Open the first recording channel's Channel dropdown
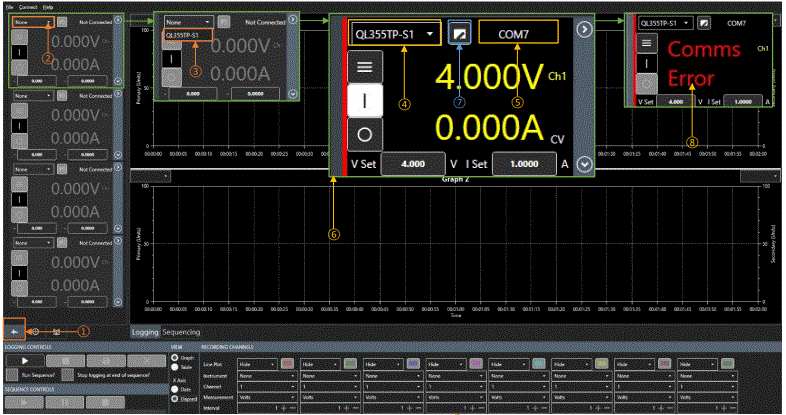Image resolution: width=786 pixels, height=415 pixels. tap(268, 387)
